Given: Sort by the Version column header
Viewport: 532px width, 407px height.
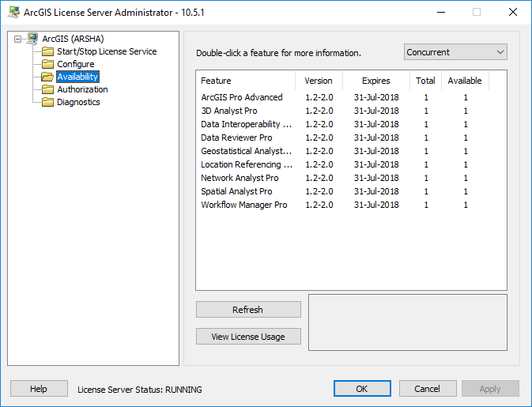Looking at the screenshot, I should point(319,81).
